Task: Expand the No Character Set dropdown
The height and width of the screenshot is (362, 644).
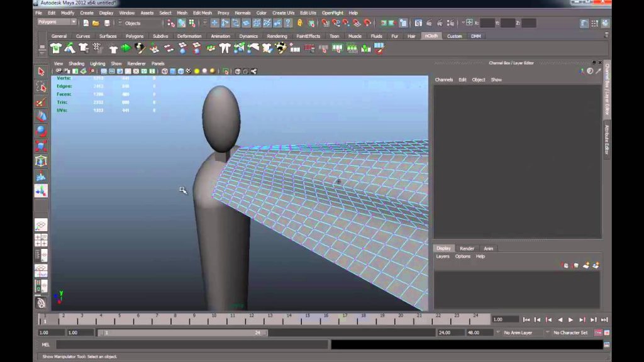Action: [x=570, y=333]
